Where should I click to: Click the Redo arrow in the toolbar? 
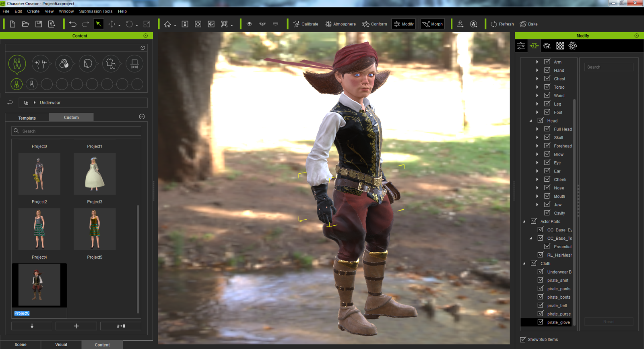[85, 24]
